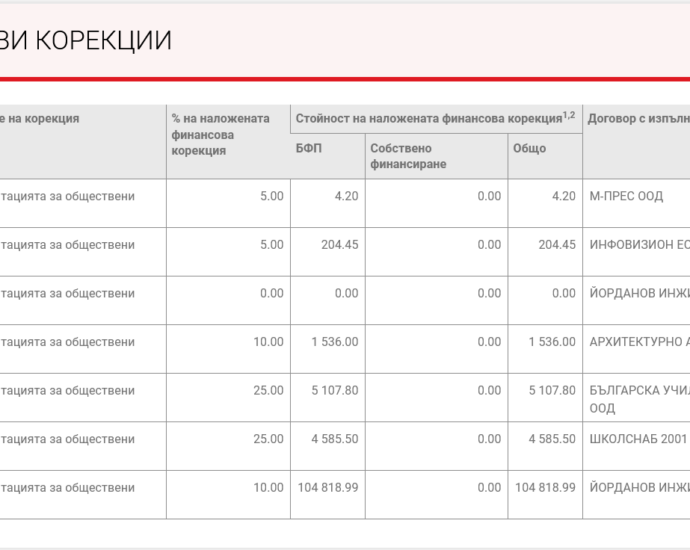This screenshot has height=550, width=690.
Task: Select Общо value 204.45
Action: [557, 245]
